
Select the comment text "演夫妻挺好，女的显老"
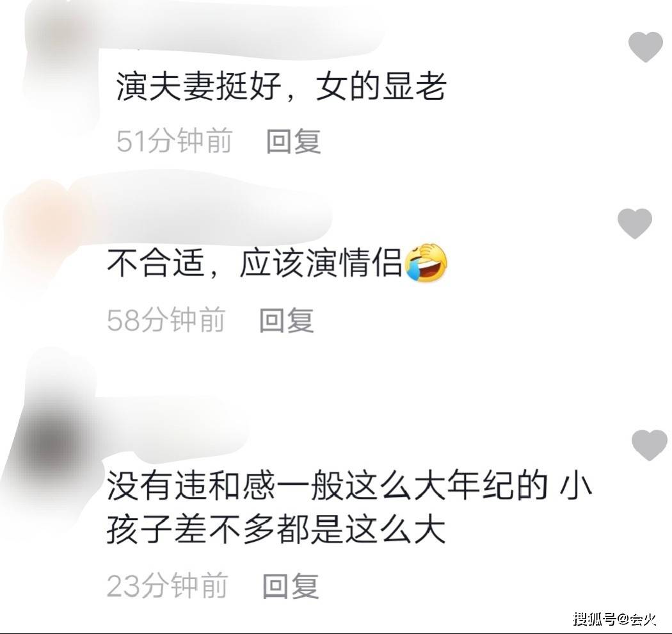tap(281, 87)
